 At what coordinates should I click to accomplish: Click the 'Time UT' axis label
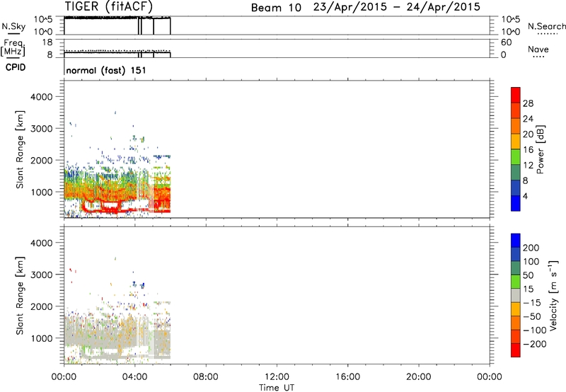(277, 388)
